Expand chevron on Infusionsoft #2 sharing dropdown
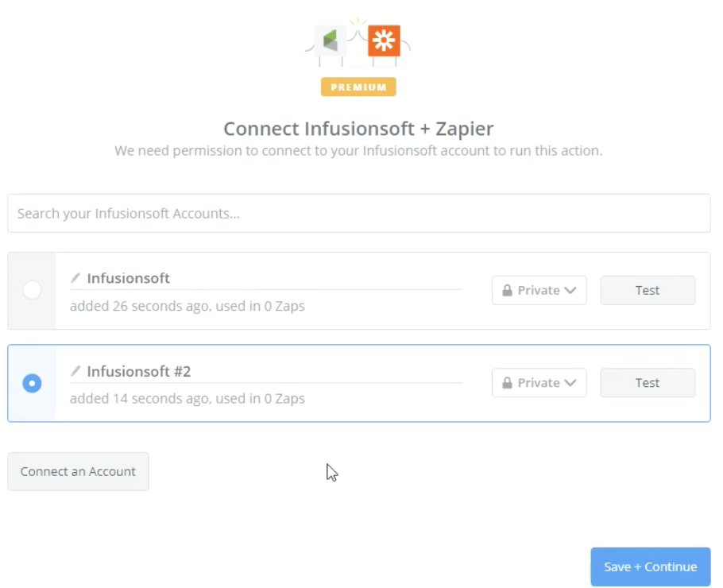This screenshot has height=588, width=723. 570,383
